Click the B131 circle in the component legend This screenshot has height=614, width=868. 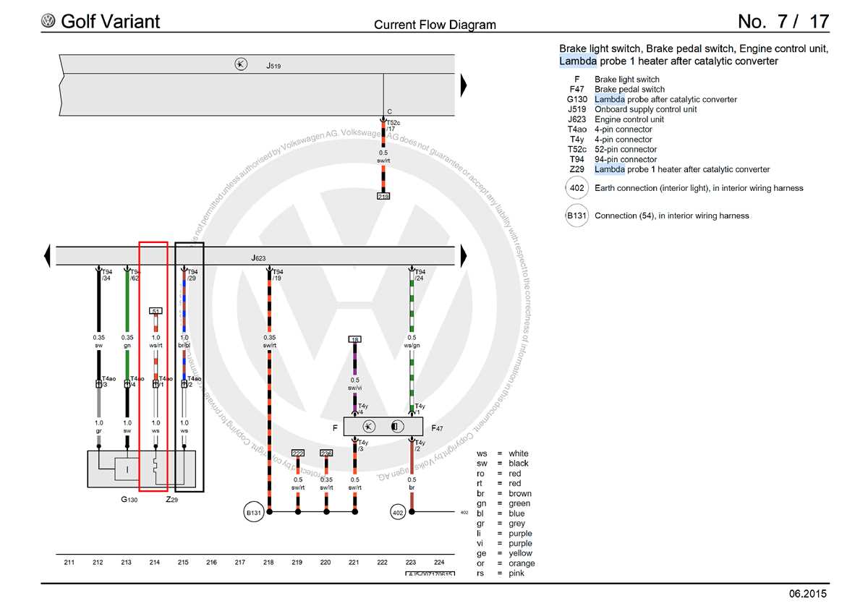coord(576,216)
